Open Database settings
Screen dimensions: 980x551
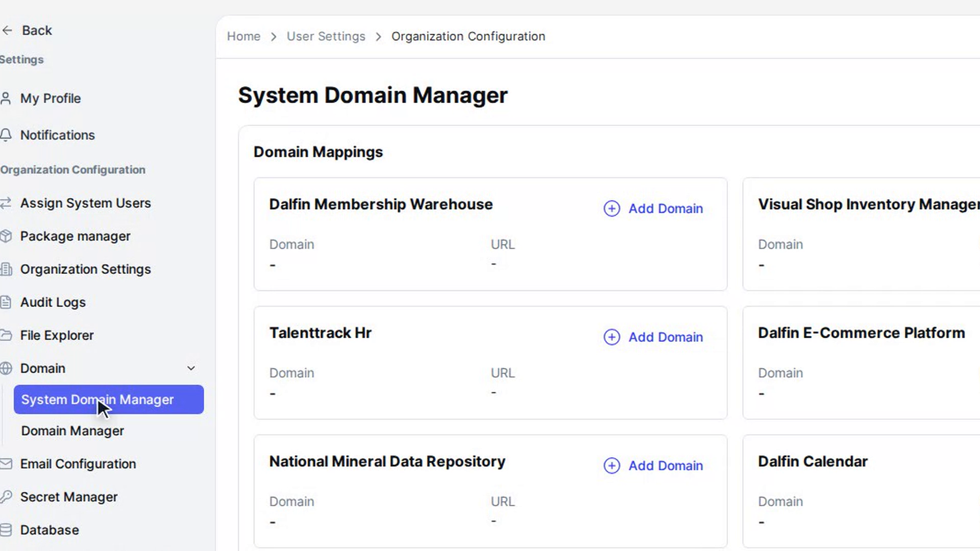pos(50,530)
